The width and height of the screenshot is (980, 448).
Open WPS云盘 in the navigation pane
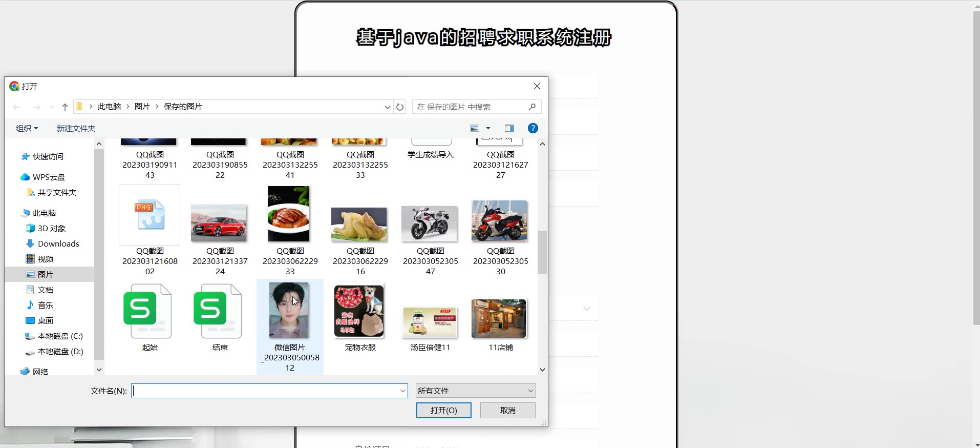point(49,177)
